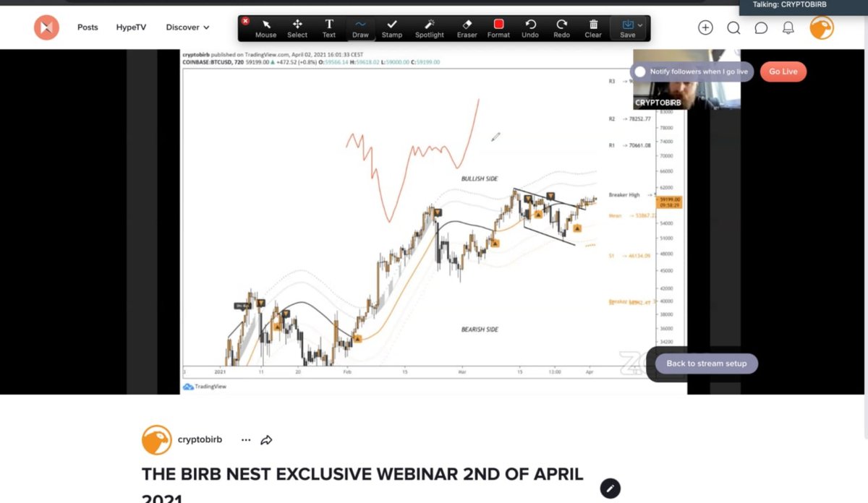868x503 pixels.
Task: Undo the last annotation
Action: (530, 29)
